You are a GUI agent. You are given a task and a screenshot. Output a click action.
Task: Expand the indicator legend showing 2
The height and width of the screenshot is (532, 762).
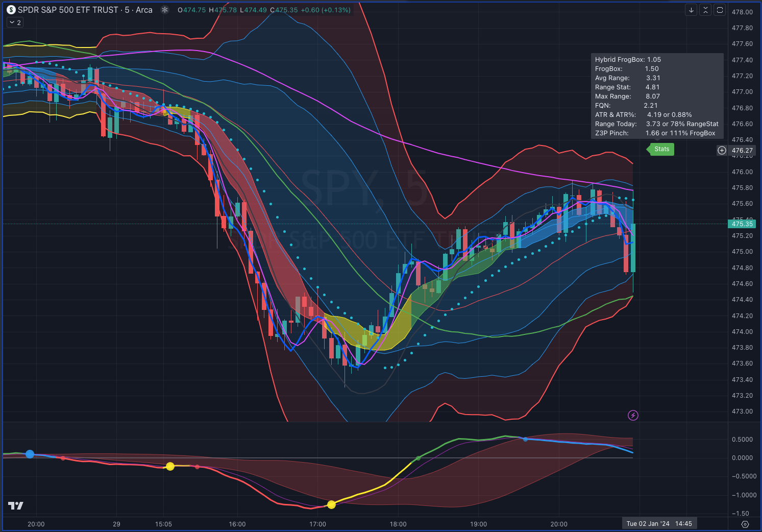click(15, 22)
